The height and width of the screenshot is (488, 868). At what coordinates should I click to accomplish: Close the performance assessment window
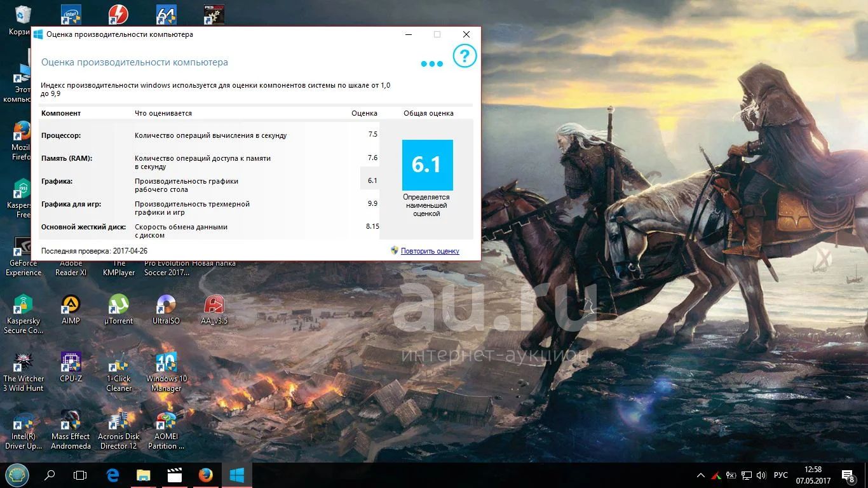[x=466, y=34]
